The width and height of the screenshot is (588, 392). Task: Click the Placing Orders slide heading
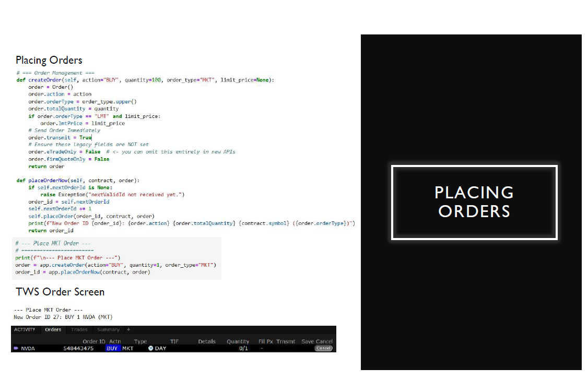(x=49, y=61)
